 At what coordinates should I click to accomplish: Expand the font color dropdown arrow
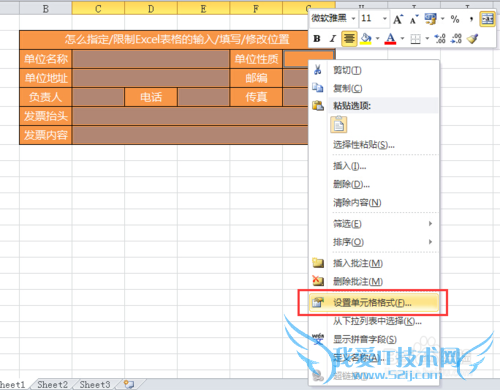(402, 39)
